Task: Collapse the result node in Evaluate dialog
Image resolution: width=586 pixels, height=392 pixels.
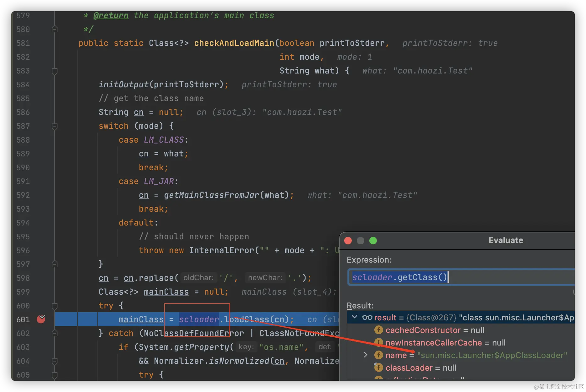Action: click(x=355, y=317)
